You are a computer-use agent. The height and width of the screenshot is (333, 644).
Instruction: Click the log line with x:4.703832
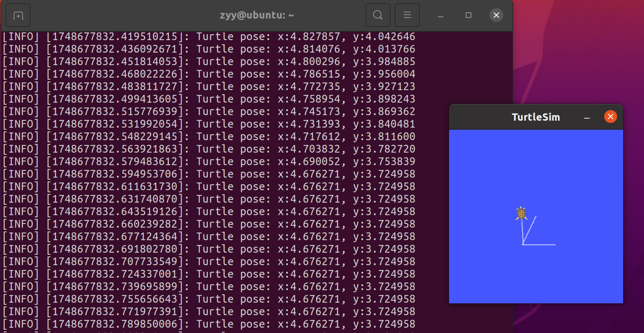208,149
